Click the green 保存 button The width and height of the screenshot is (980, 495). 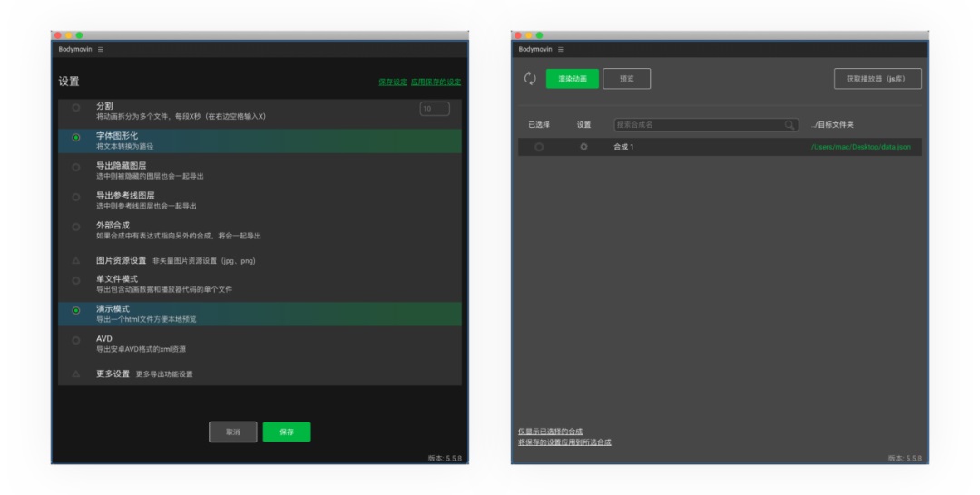(287, 432)
